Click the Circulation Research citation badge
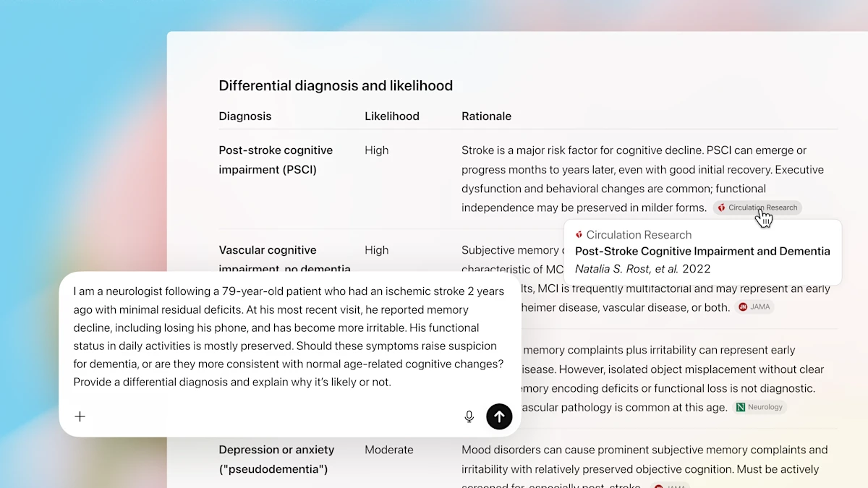This screenshot has width=868, height=488. 757,207
